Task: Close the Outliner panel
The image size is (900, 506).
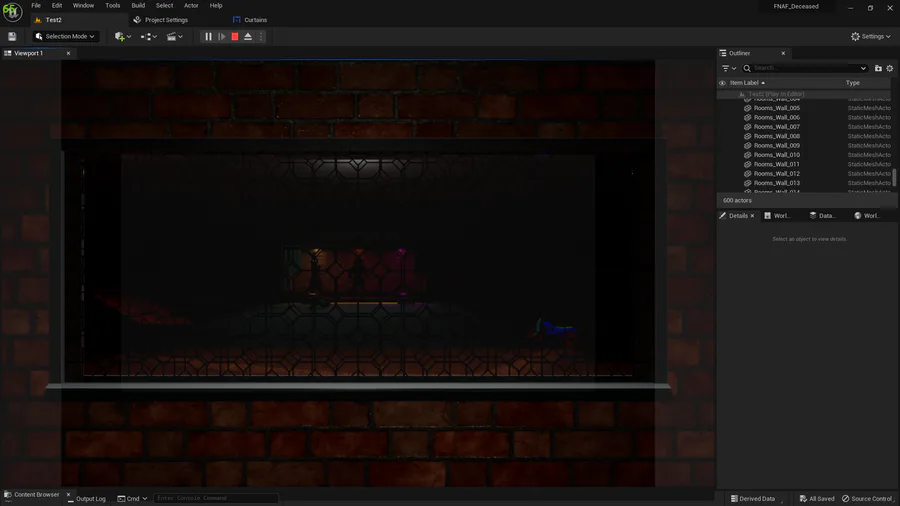Action: point(783,53)
